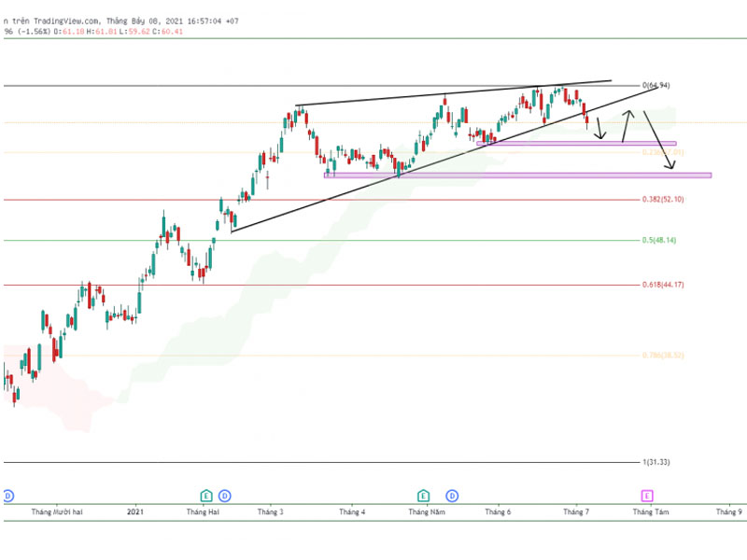Click the (-1.56%) change percentage text
747x560 pixels.
click(x=34, y=32)
